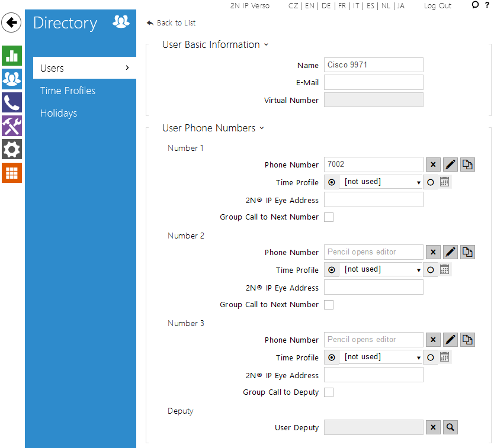Clear Number 2 phone number with X

[x=433, y=253]
